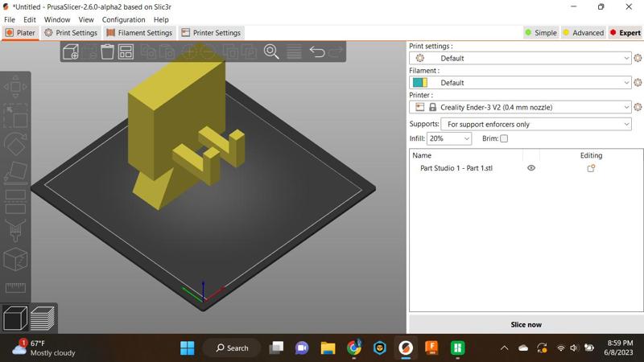Open the Windows Start menu

(188, 348)
